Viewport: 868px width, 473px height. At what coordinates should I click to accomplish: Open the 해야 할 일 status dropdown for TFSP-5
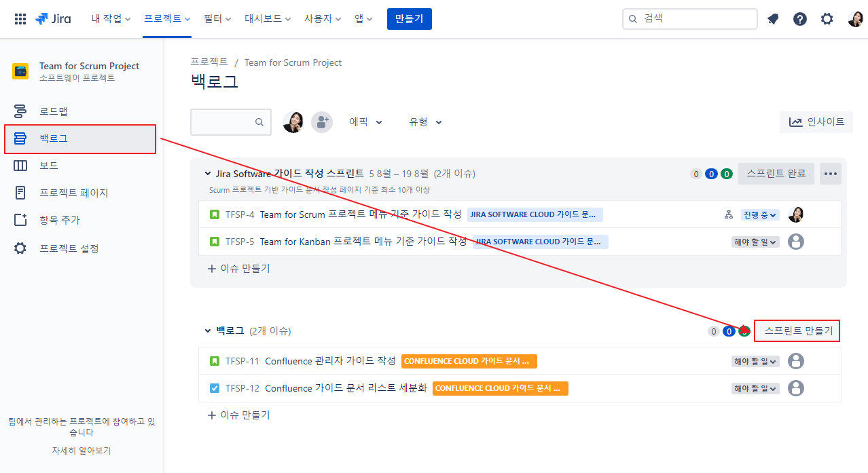coord(755,242)
